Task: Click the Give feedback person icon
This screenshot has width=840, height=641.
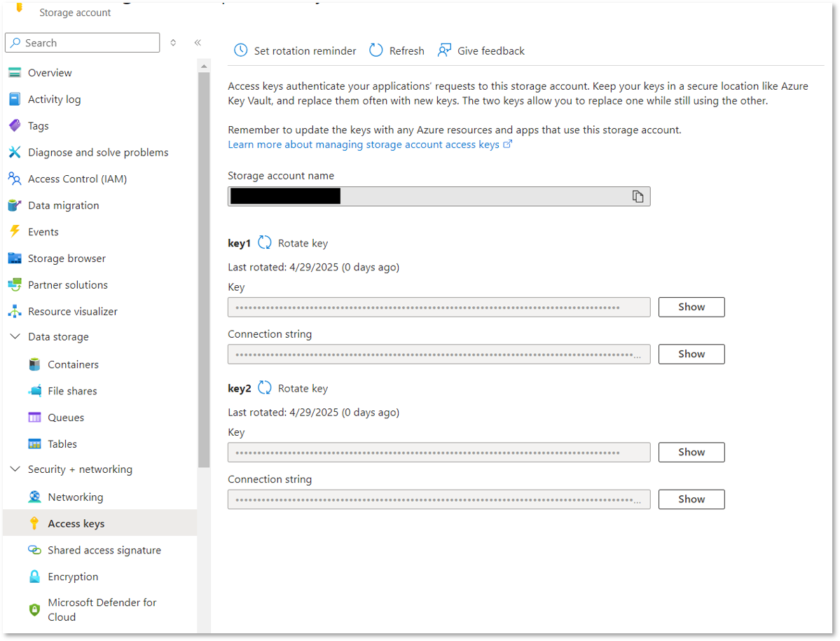Action: click(445, 50)
